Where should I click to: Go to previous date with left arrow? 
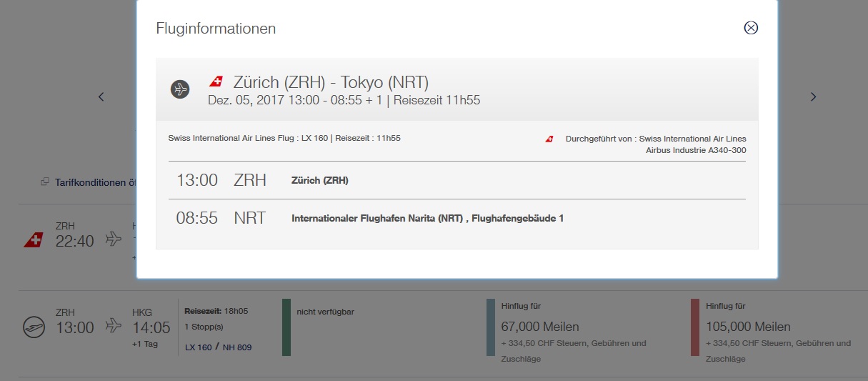pyautogui.click(x=101, y=97)
